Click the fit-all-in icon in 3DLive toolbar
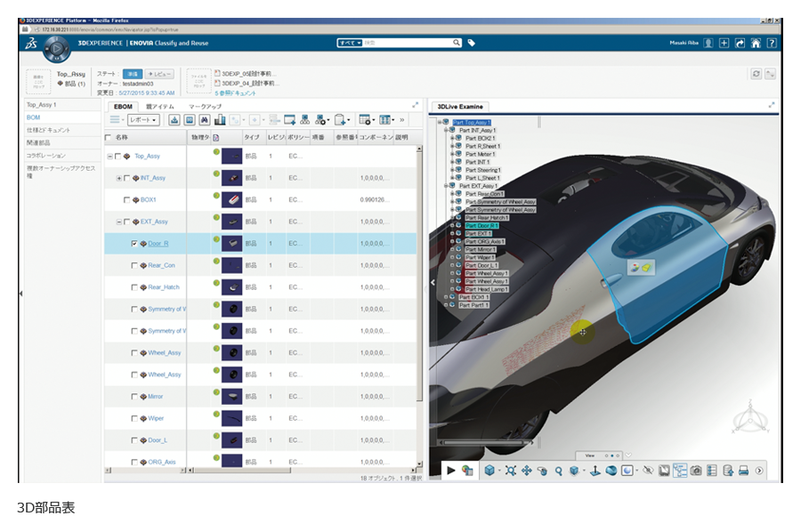 [x=510, y=471]
